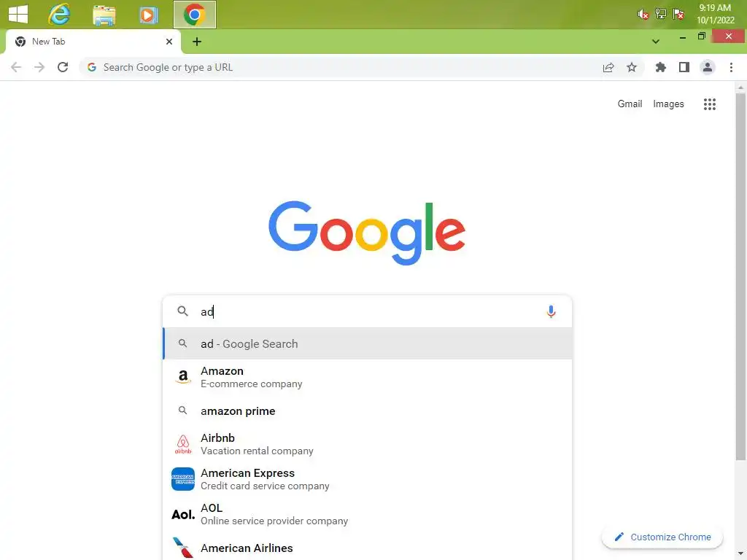Image resolution: width=747 pixels, height=560 pixels.
Task: Click the Google icon in address bar
Action: point(92,67)
